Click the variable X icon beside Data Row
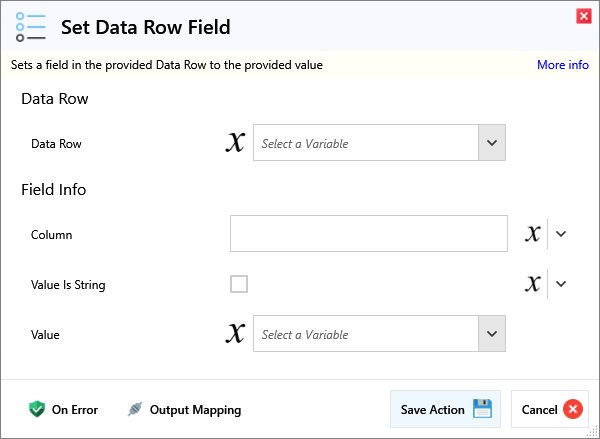 tap(235, 143)
